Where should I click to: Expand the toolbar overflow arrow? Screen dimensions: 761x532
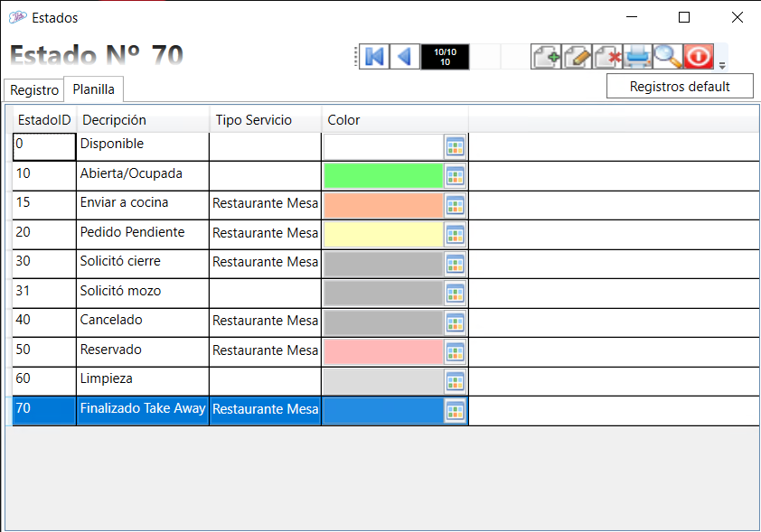pyautogui.click(x=722, y=65)
